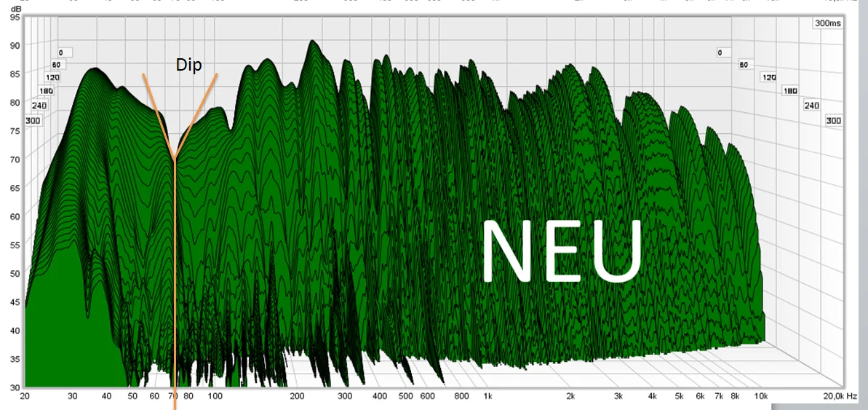Click the 7k frequency axis label
The image size is (868, 410).
click(719, 396)
